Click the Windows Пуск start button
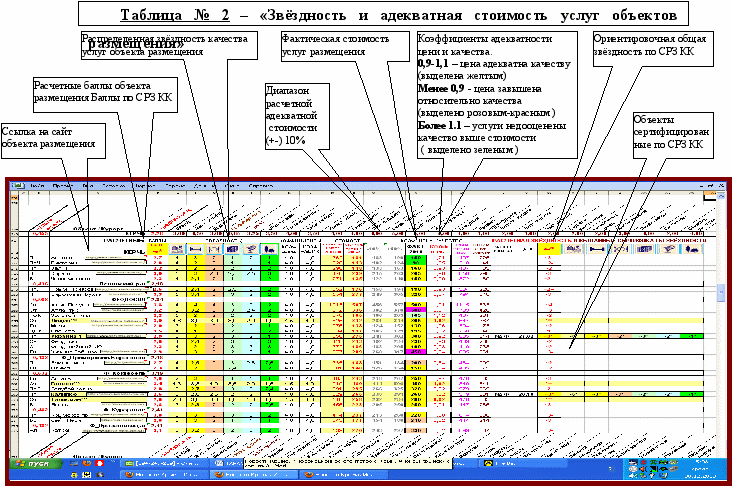 click(33, 466)
